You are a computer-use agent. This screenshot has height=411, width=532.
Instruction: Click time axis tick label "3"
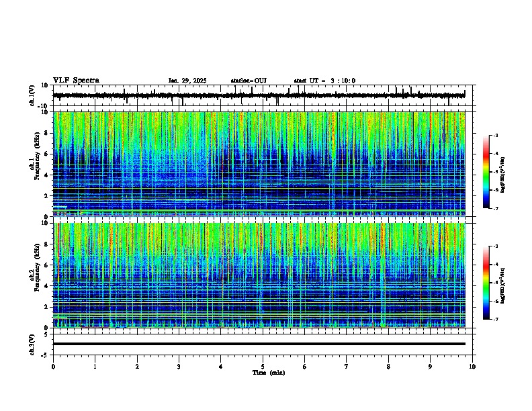pos(179,367)
